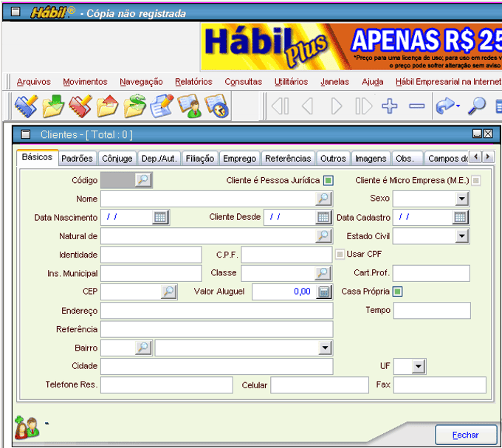The width and height of the screenshot is (502, 448).
Task: Open the blue notebook with pencil toolbar icon
Action: [x=27, y=106]
